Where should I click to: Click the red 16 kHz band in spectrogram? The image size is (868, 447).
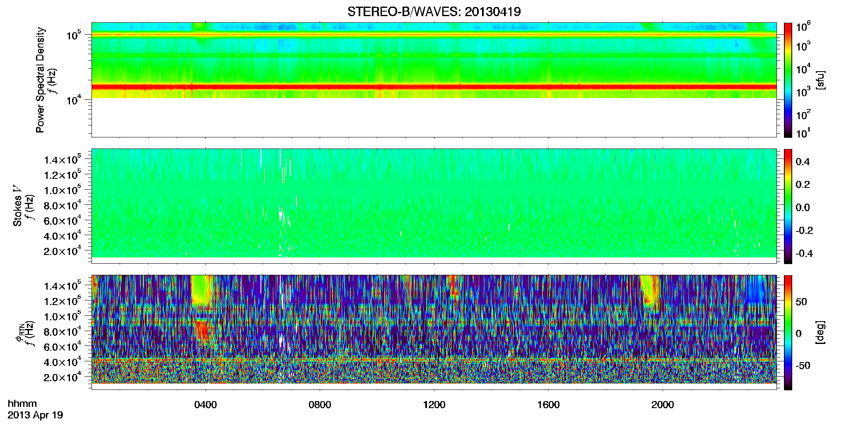(x=434, y=87)
